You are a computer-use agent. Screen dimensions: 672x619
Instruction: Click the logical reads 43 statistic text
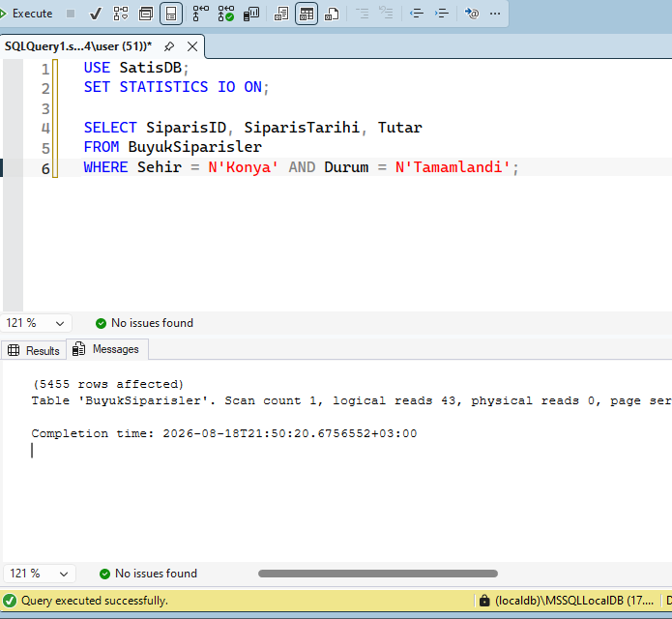click(x=394, y=400)
